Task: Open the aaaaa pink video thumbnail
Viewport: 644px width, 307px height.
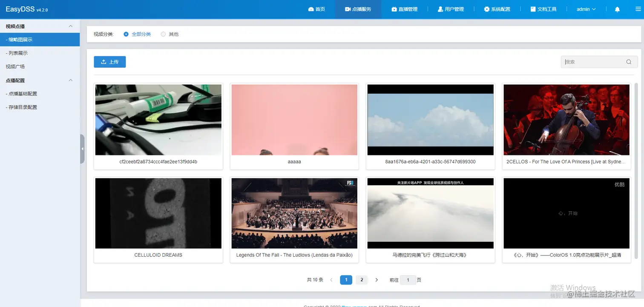Action: [x=294, y=120]
